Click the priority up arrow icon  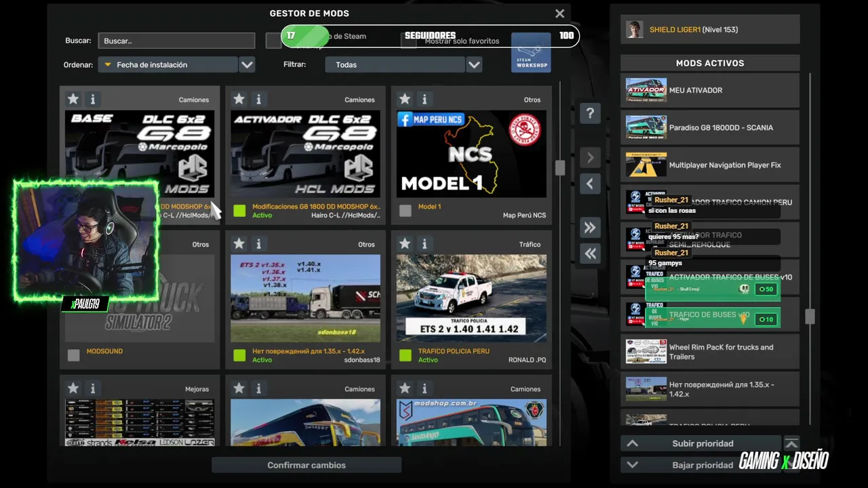[x=632, y=443]
